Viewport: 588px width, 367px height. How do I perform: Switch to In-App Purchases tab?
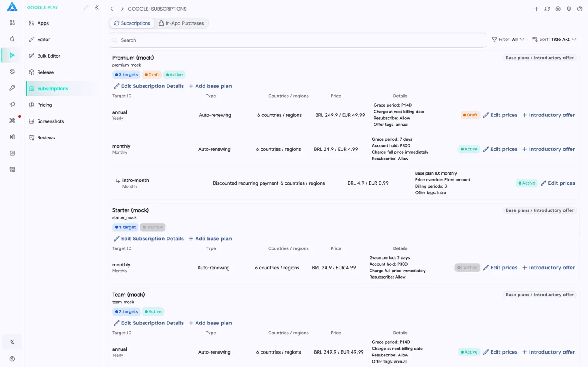[x=181, y=23]
